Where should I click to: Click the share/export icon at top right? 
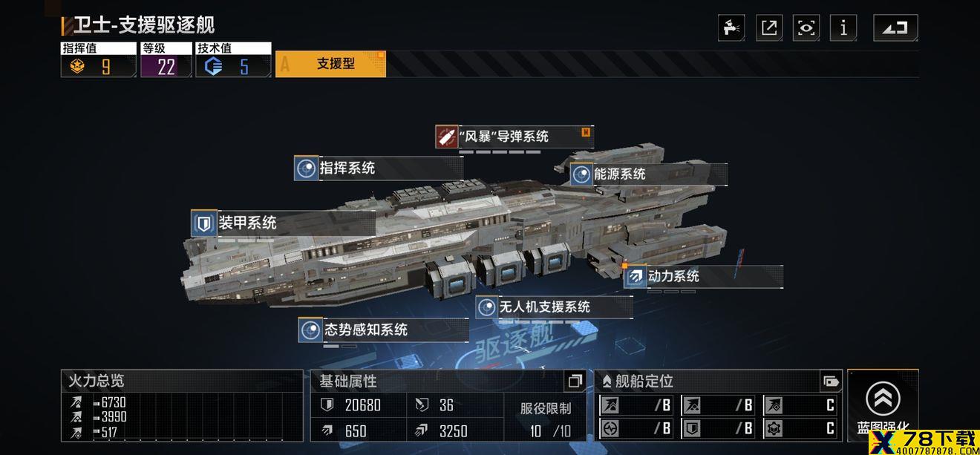pyautogui.click(x=769, y=28)
